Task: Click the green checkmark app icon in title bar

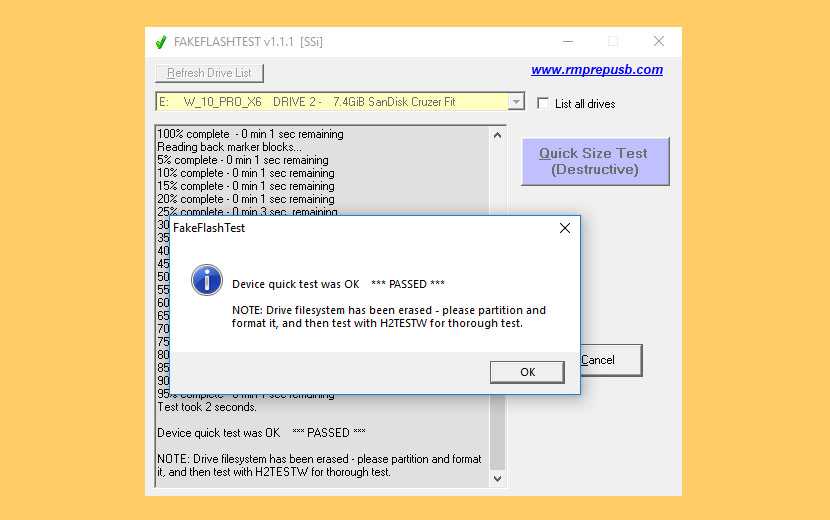Action: (160, 42)
